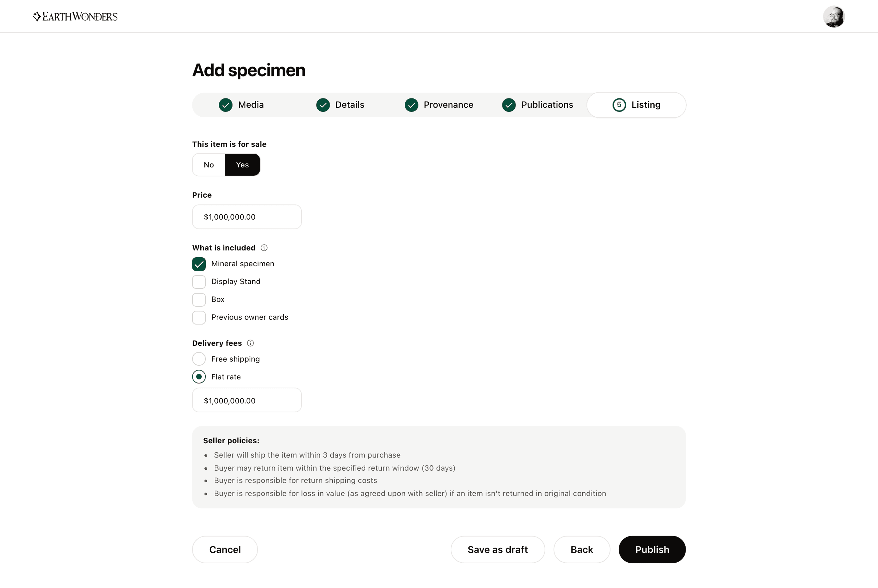Click the Media step checkmark icon

point(226,105)
